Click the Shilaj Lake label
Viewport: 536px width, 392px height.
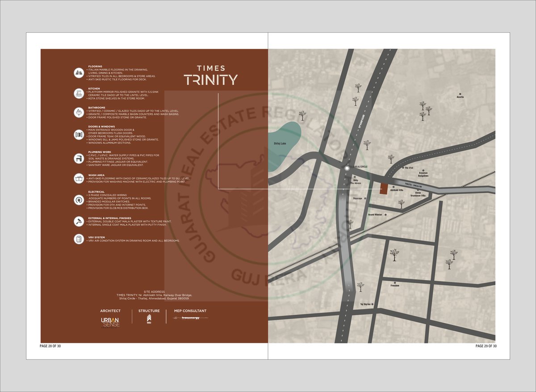pos(280,143)
